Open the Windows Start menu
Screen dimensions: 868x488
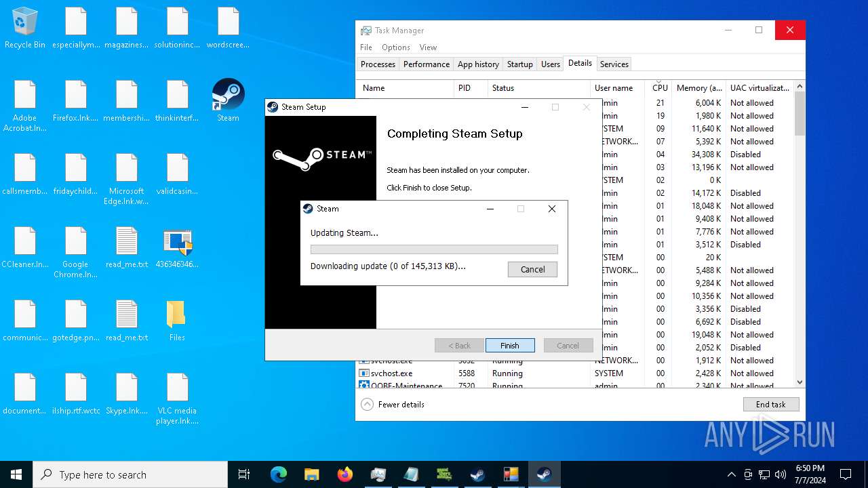(x=16, y=474)
